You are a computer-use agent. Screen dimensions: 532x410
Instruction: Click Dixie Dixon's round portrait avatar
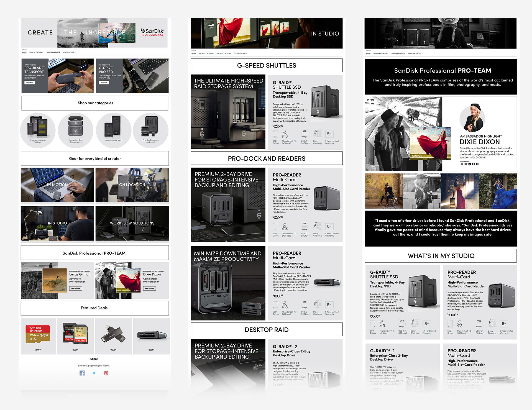pyautogui.click(x=472, y=118)
